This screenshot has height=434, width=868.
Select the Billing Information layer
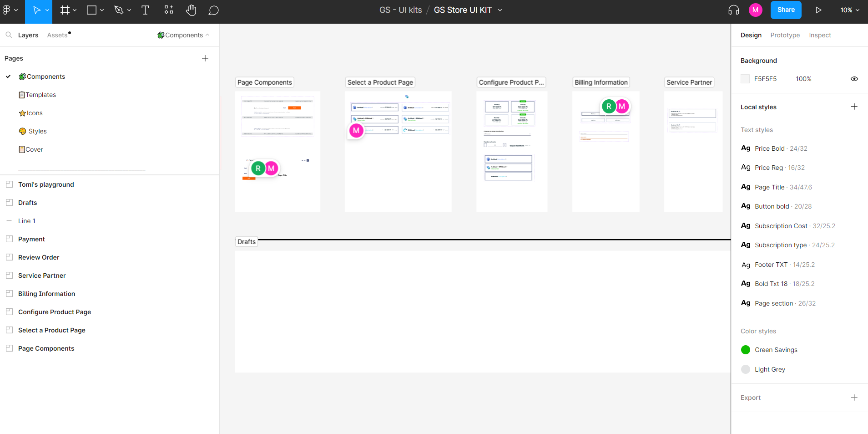click(46, 294)
